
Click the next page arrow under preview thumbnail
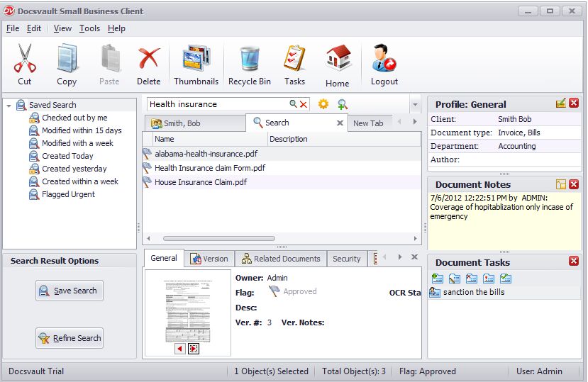pos(194,349)
